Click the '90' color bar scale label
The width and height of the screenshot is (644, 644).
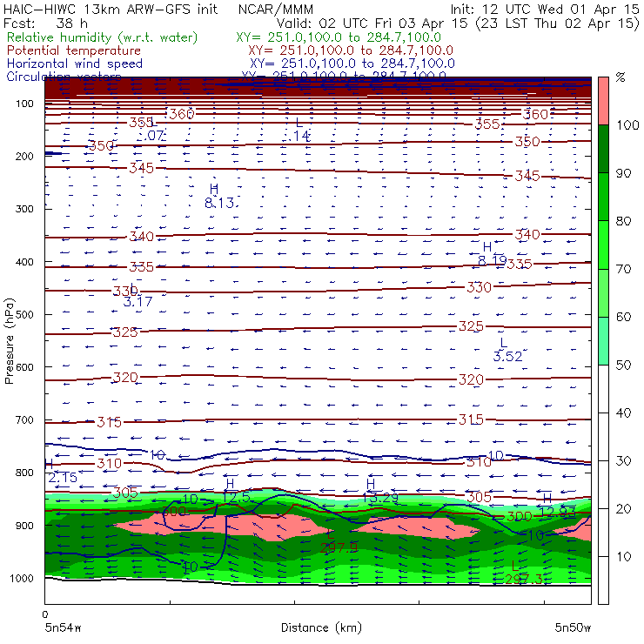tap(623, 173)
